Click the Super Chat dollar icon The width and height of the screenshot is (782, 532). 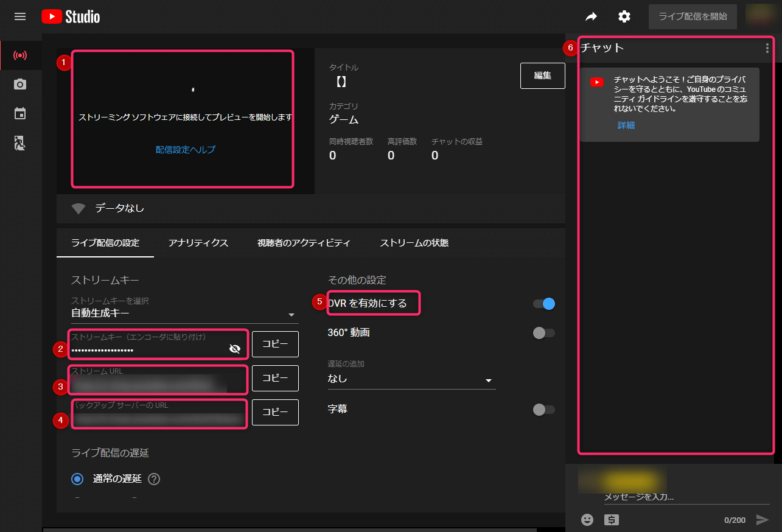point(612,520)
